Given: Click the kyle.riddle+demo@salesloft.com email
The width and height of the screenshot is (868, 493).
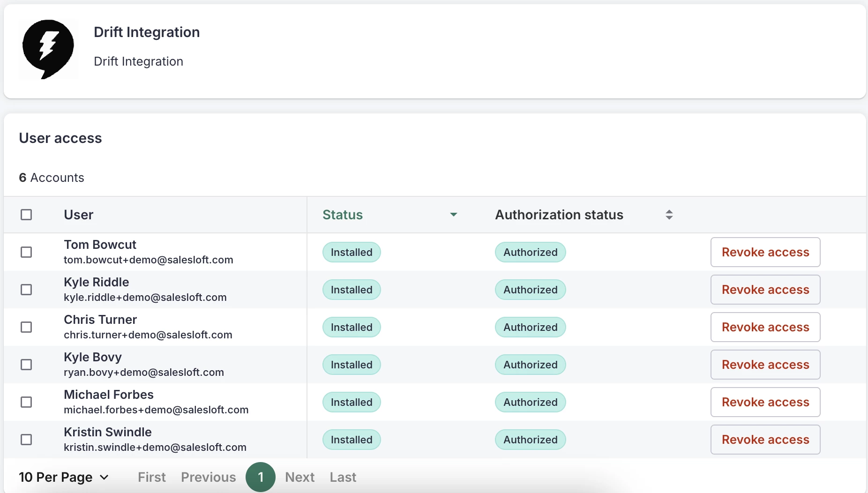Looking at the screenshot, I should tap(145, 298).
